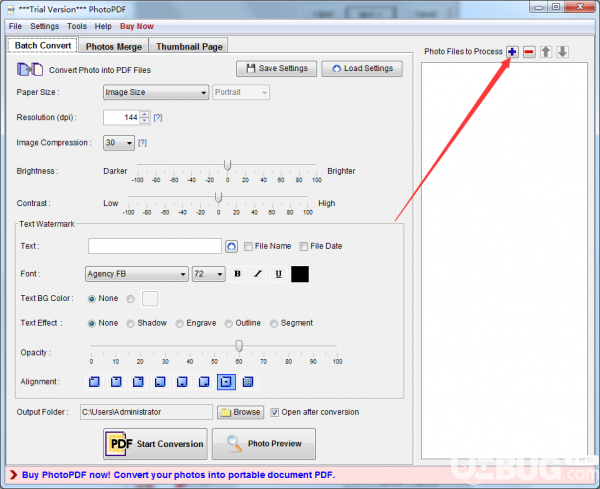Enable File Name watermark checkbox

(x=248, y=246)
